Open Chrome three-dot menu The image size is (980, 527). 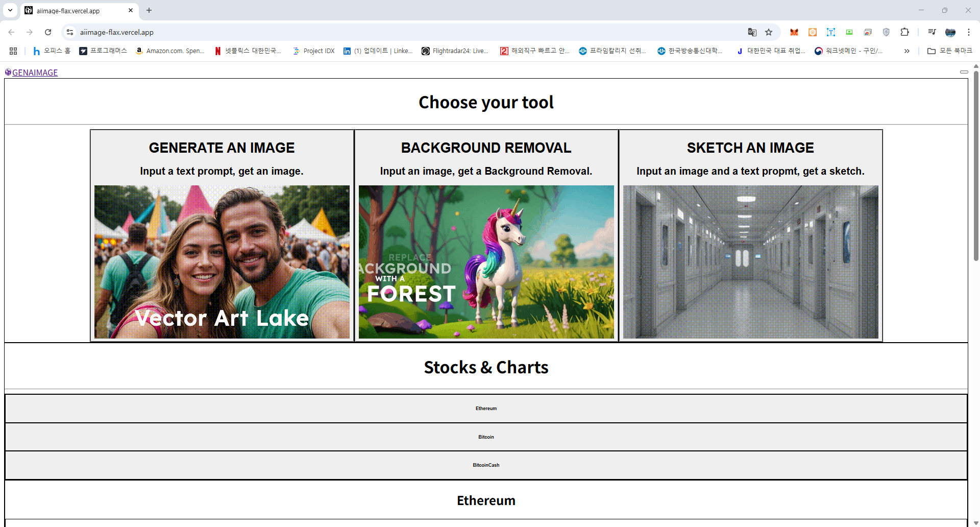969,32
